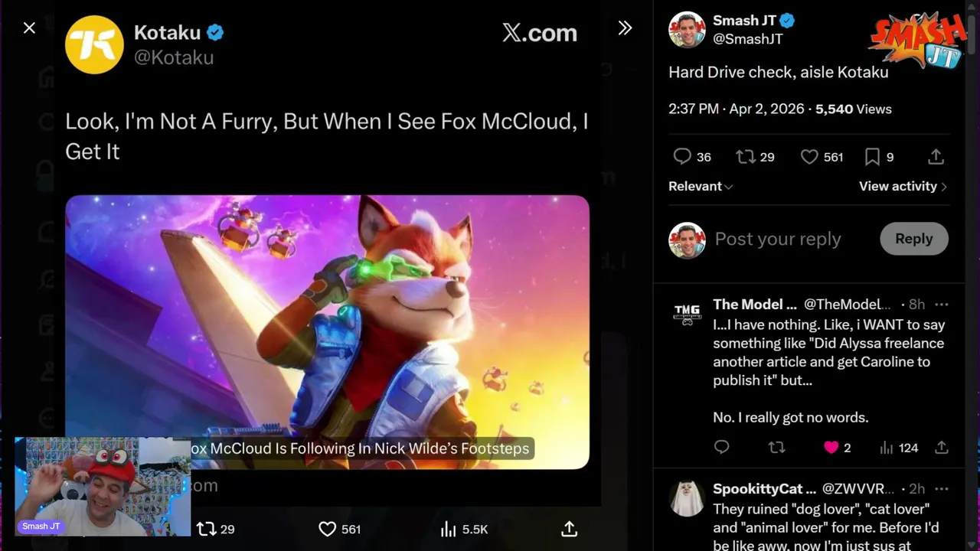The width and height of the screenshot is (980, 551).
Task: Open the Relevant sort dropdown
Action: pyautogui.click(x=700, y=187)
